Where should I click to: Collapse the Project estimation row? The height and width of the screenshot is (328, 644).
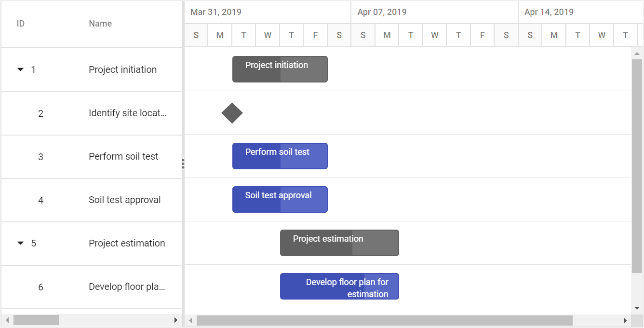(20, 243)
